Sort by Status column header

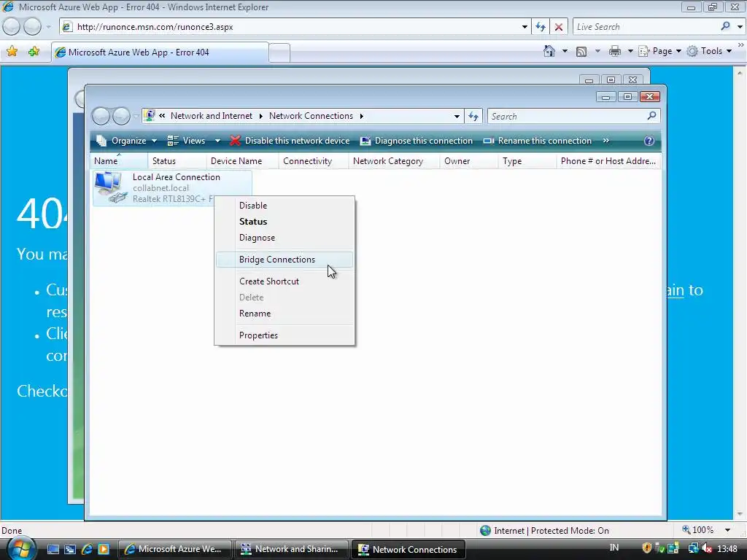(x=177, y=161)
